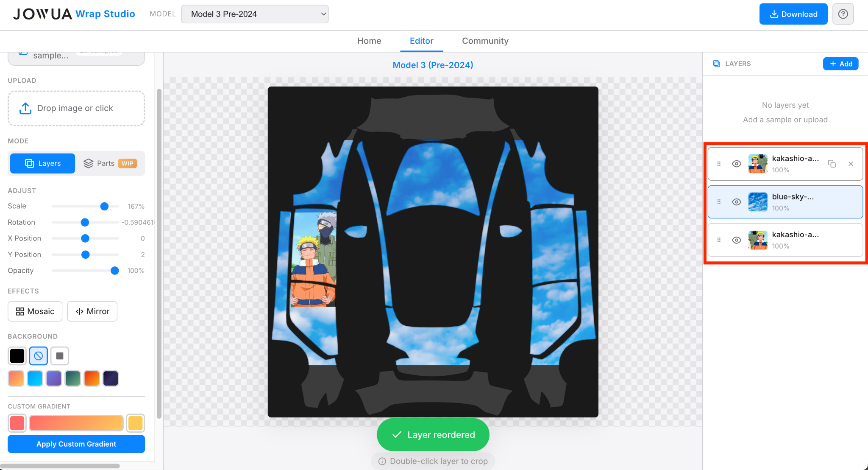Open the Model 3 Pre-2024 dropdown
This screenshot has height=470, width=868.
click(x=255, y=14)
